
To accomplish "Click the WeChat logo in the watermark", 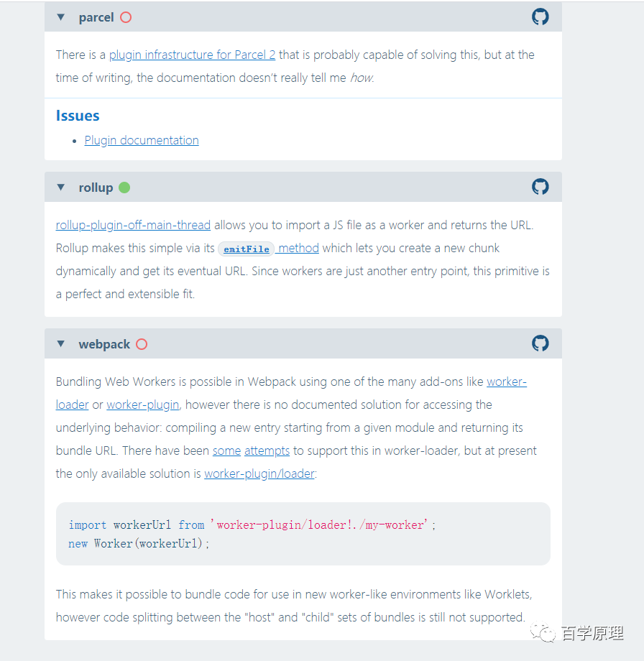I will coord(543,632).
